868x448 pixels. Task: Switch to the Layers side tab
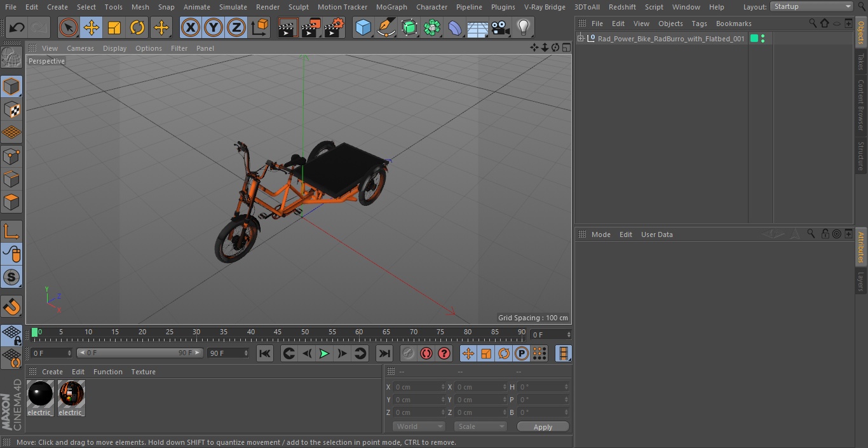click(x=861, y=281)
